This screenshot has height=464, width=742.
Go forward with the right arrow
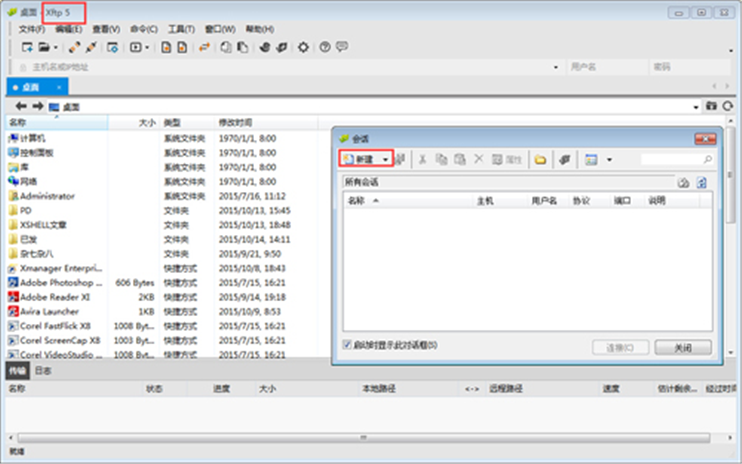tap(38, 106)
